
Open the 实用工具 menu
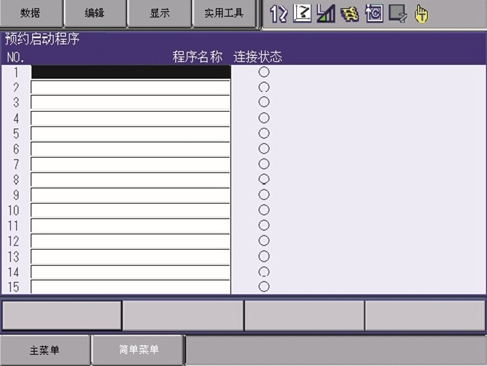[224, 13]
